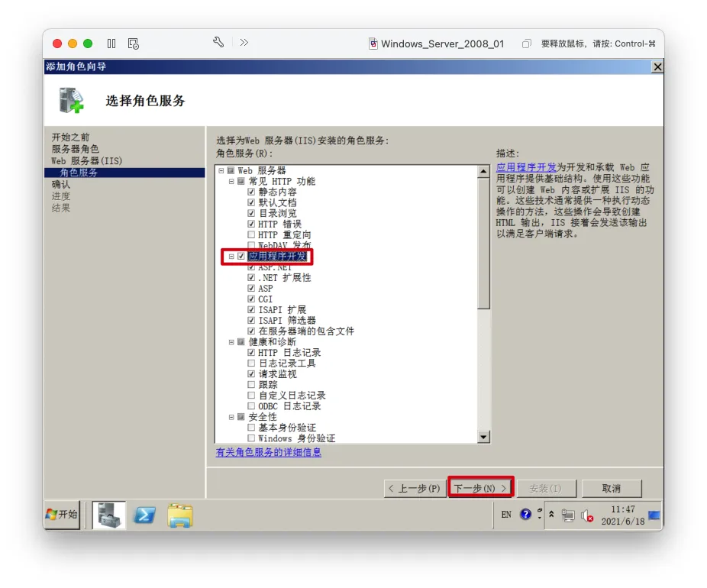Take a VM snapshot
Screen dimensions: 707x588
134,44
